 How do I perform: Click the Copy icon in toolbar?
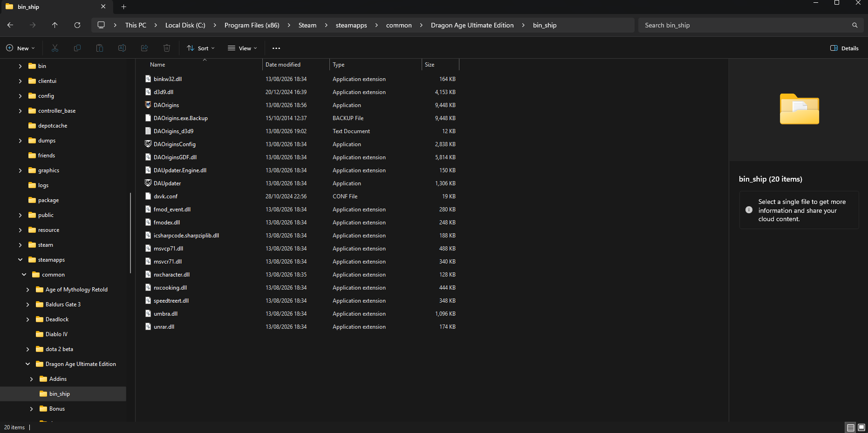pos(77,48)
